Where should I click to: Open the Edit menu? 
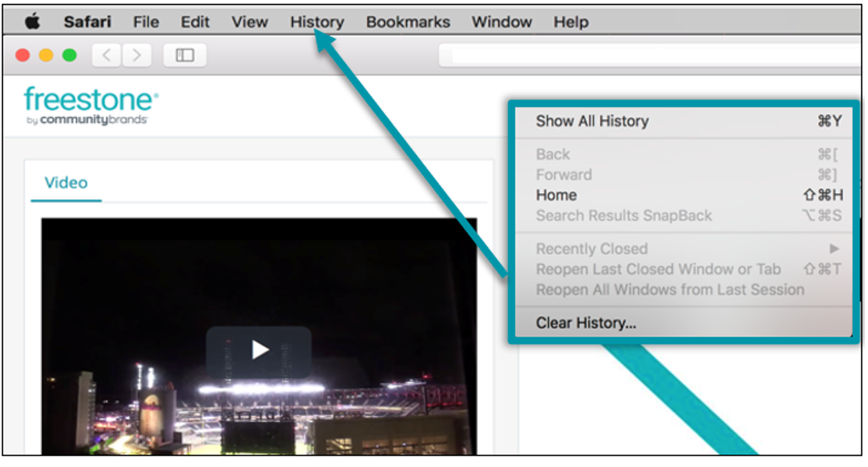click(x=195, y=22)
